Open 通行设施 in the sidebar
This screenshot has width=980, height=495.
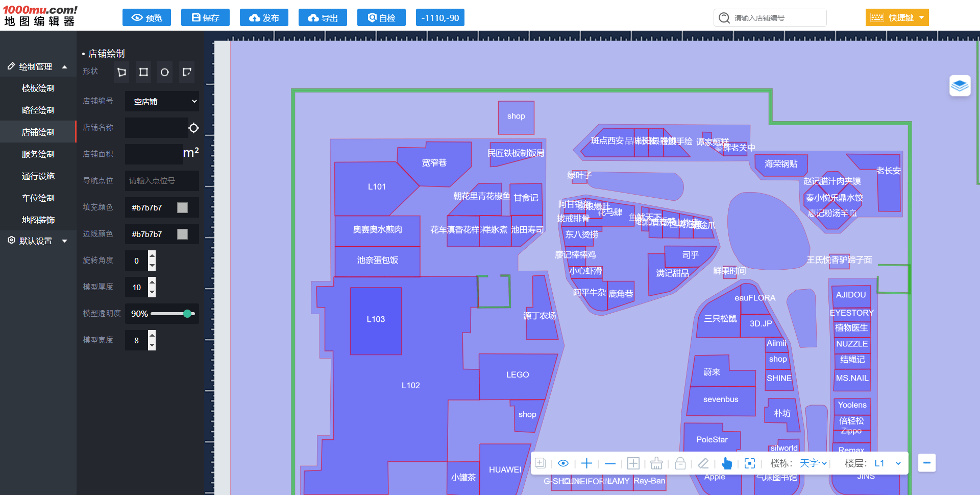[x=38, y=176]
